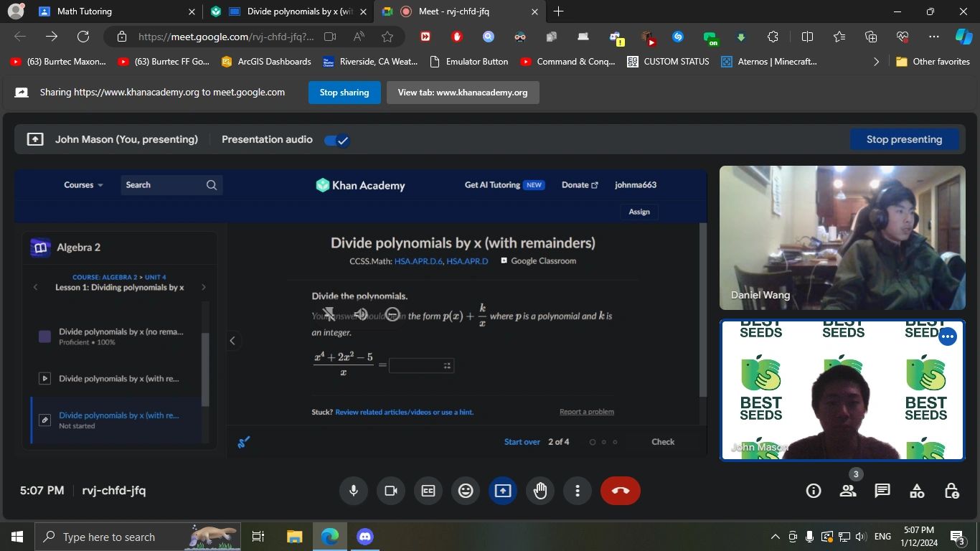The width and height of the screenshot is (980, 551).
Task: Enable closed captions in Meet
Action: pyautogui.click(x=428, y=491)
